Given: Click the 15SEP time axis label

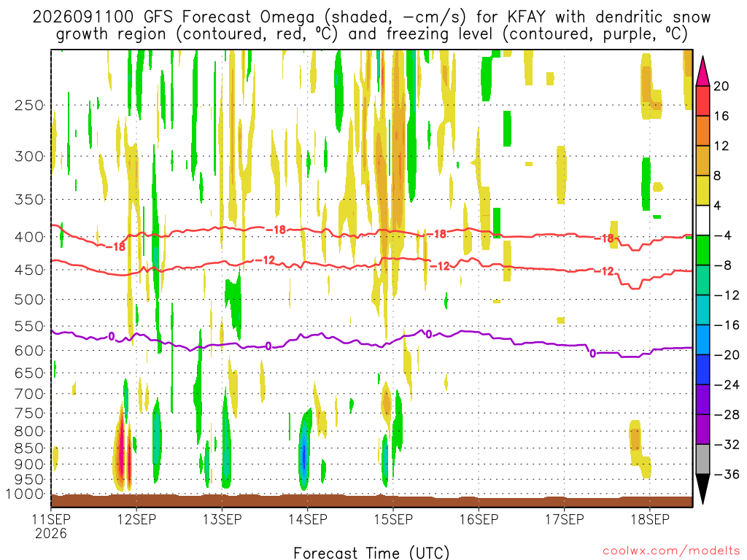Looking at the screenshot, I should tap(393, 519).
